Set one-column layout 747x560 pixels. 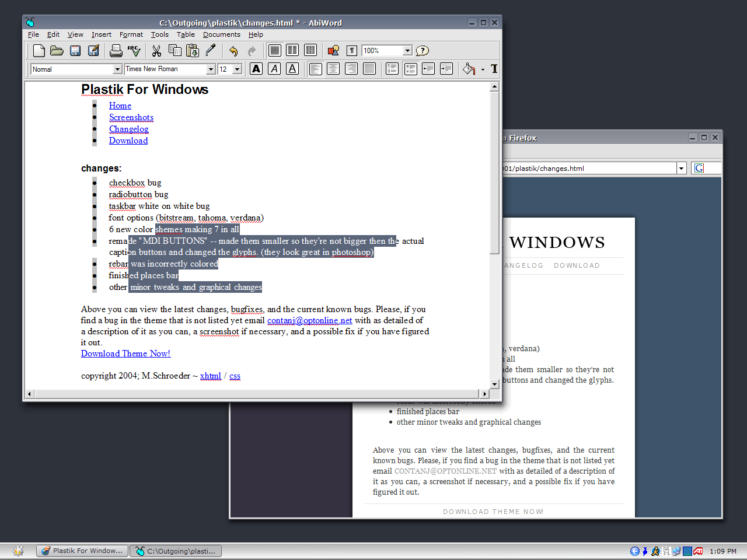click(274, 51)
